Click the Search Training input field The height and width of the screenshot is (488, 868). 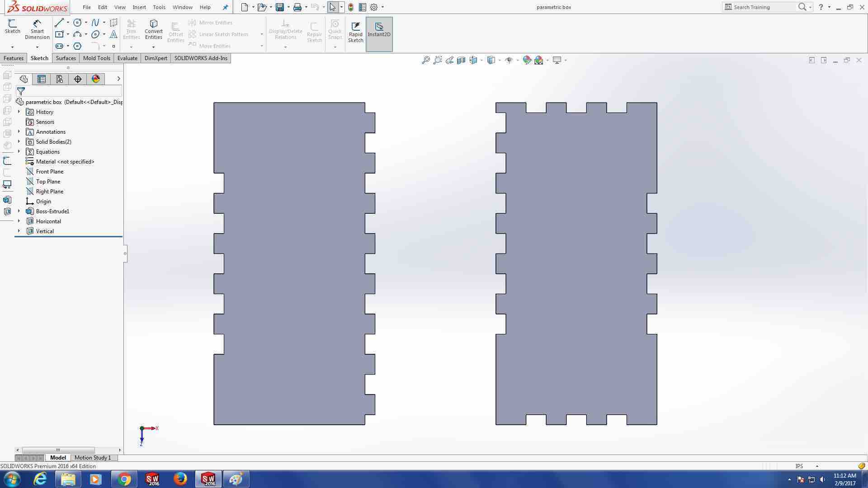click(x=763, y=7)
